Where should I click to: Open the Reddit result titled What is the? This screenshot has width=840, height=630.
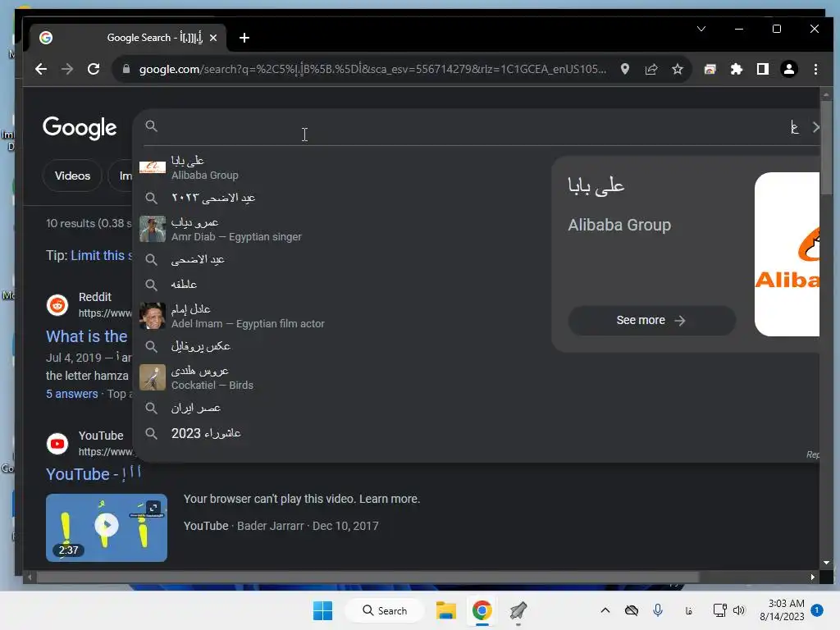coord(87,336)
